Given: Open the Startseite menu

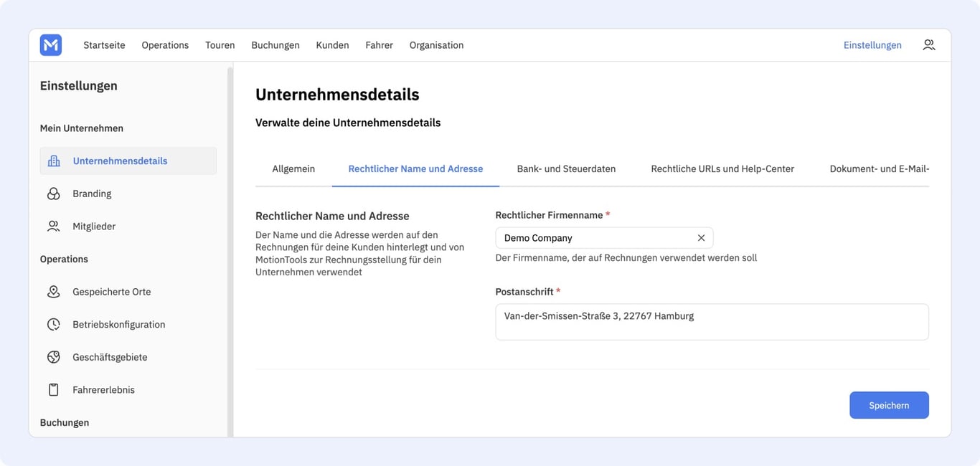Looking at the screenshot, I should click(x=104, y=44).
